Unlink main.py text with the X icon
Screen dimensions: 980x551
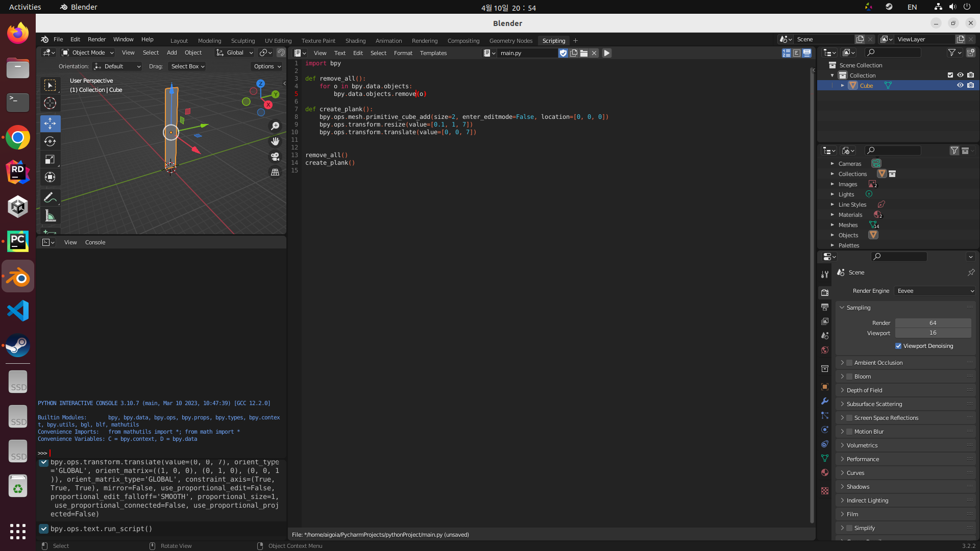pos(594,53)
